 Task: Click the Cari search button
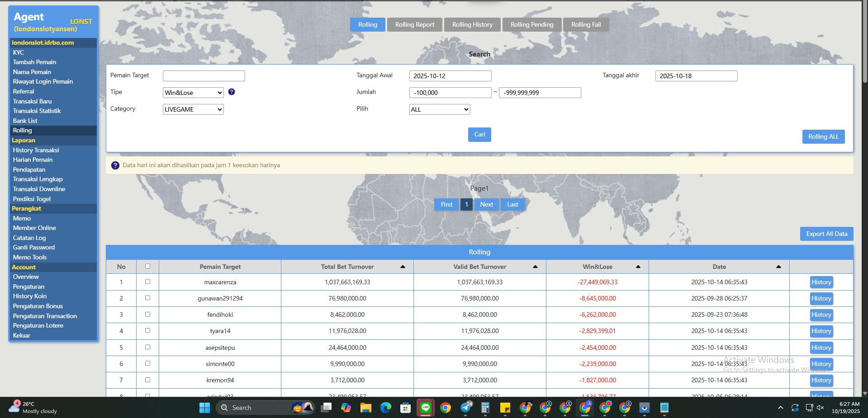coord(479,134)
